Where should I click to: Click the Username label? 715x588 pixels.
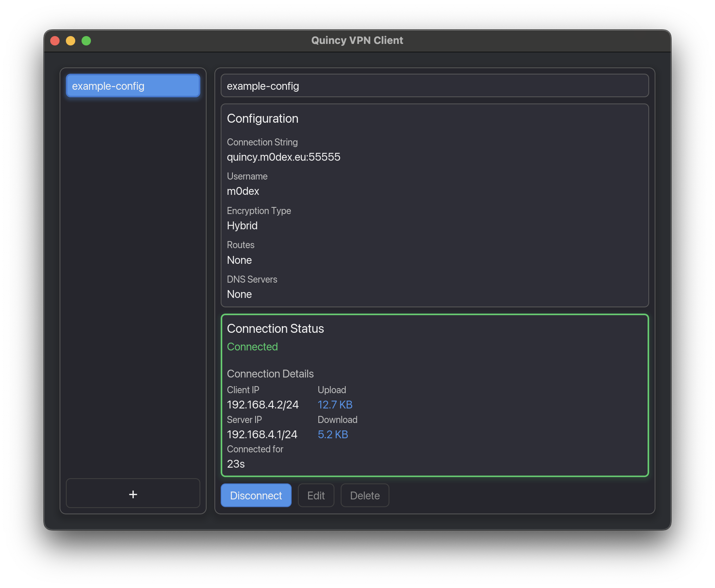pyautogui.click(x=247, y=176)
